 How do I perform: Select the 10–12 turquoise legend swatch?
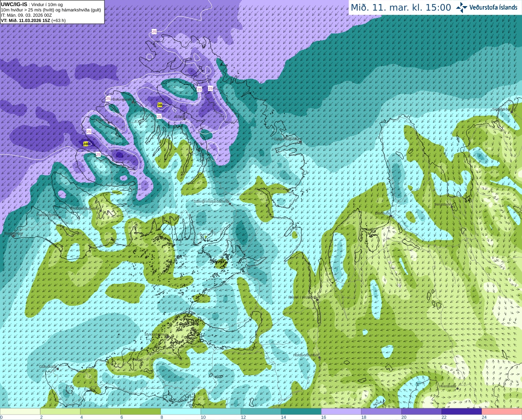[x=221, y=411]
